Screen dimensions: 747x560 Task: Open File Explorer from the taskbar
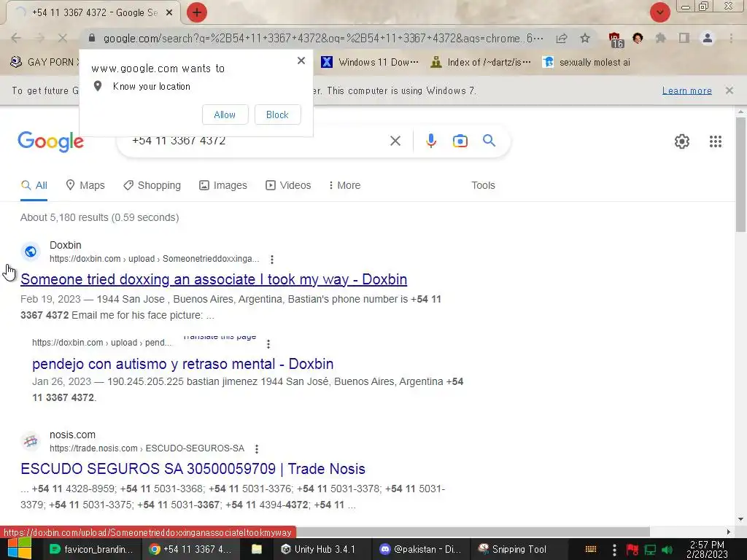[257, 549]
